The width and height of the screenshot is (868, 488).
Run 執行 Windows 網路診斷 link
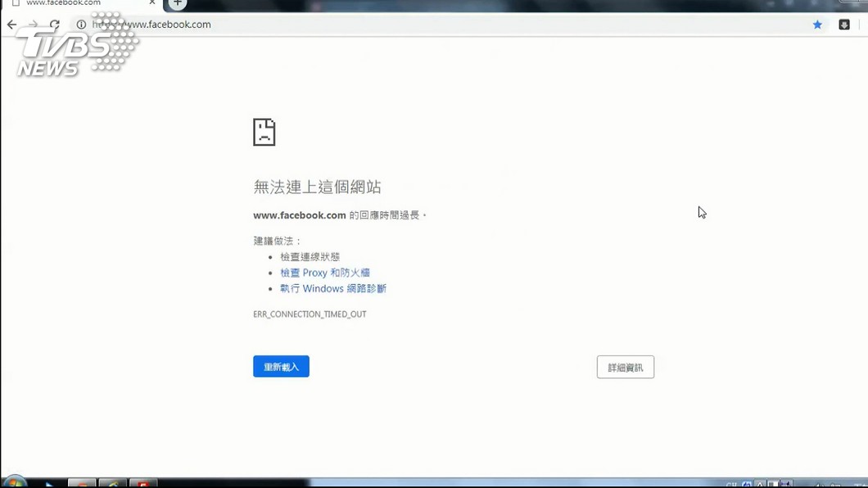pyautogui.click(x=333, y=289)
